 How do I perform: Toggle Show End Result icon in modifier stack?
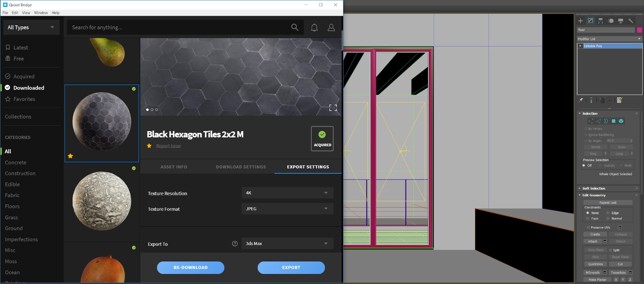click(x=591, y=100)
